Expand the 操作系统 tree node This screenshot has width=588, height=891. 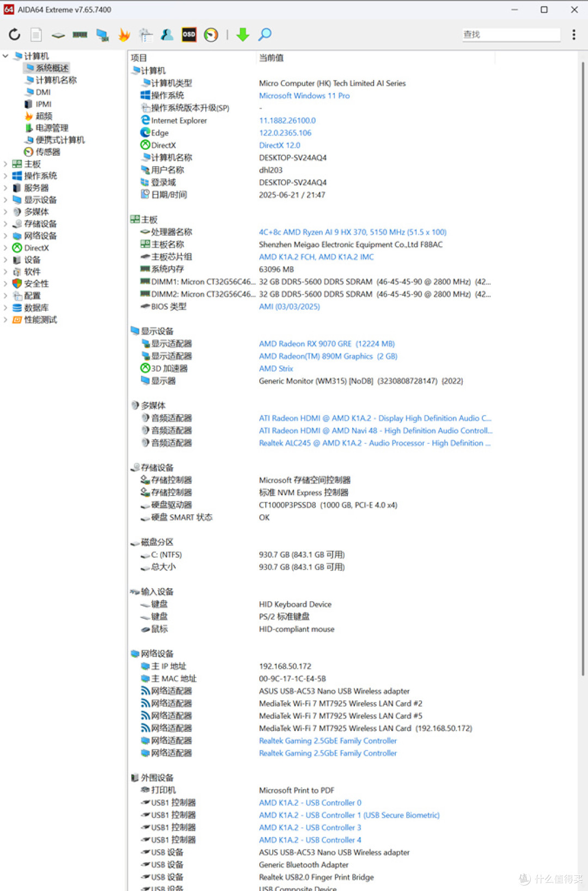point(5,175)
